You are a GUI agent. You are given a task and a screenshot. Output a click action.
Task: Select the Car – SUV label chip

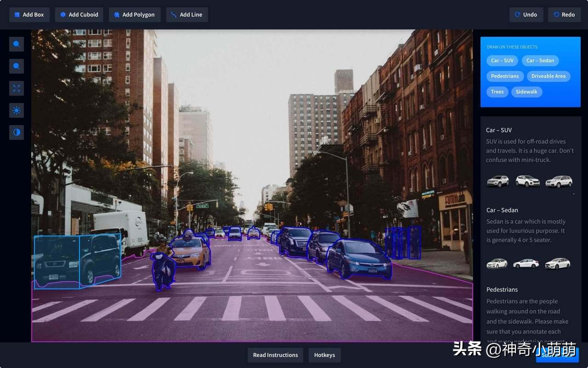pyautogui.click(x=502, y=61)
